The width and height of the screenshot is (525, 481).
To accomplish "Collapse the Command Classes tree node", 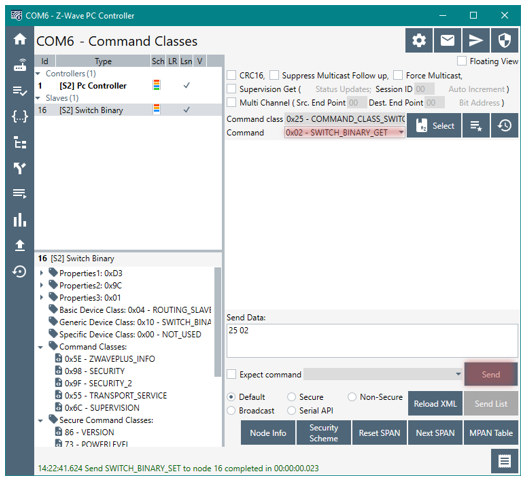I will pyautogui.click(x=41, y=347).
